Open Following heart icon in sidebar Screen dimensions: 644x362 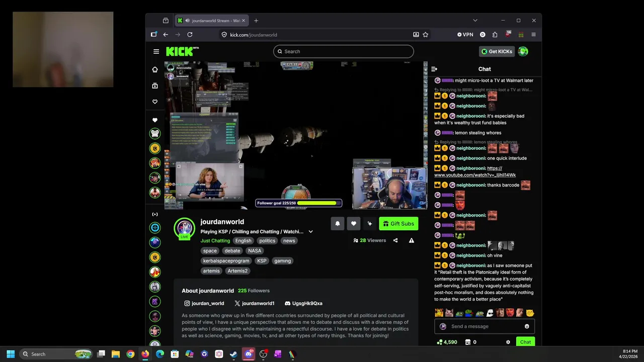coord(155,102)
